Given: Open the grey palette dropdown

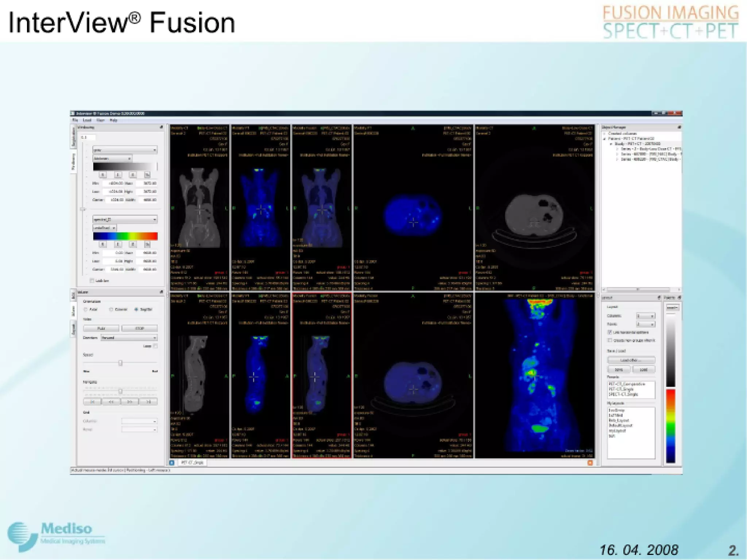Looking at the screenshot, I should pos(125,150).
